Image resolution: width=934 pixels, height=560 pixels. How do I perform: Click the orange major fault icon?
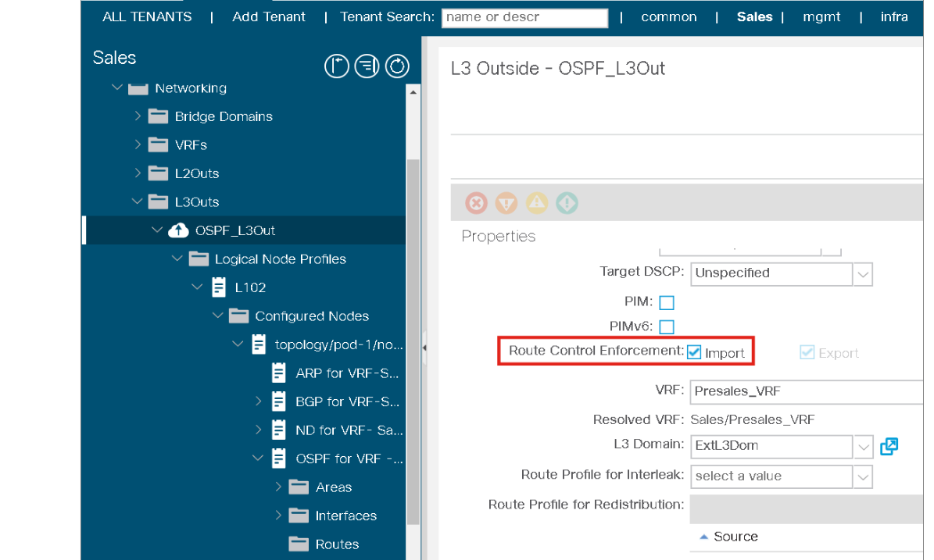tap(506, 203)
